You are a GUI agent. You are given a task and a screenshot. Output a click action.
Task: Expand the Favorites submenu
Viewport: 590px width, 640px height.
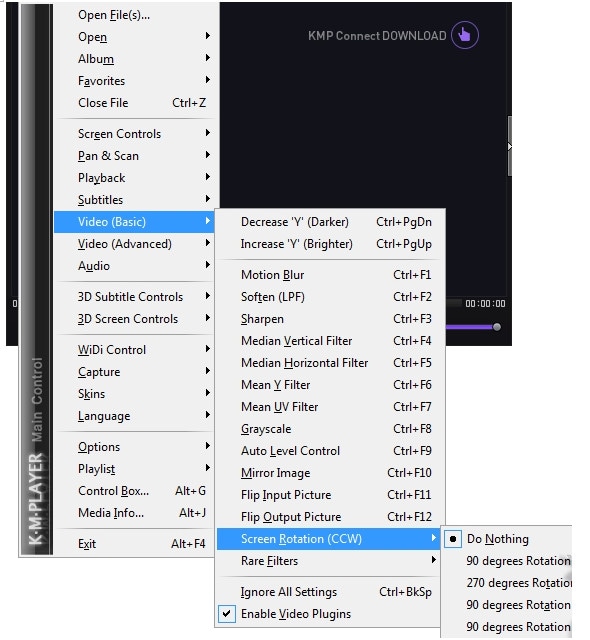134,81
